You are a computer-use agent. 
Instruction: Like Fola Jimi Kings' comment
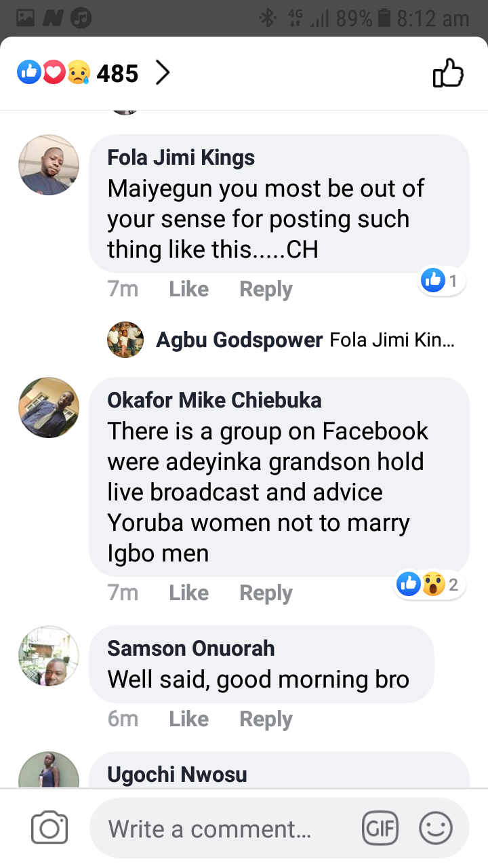pyautogui.click(x=188, y=290)
